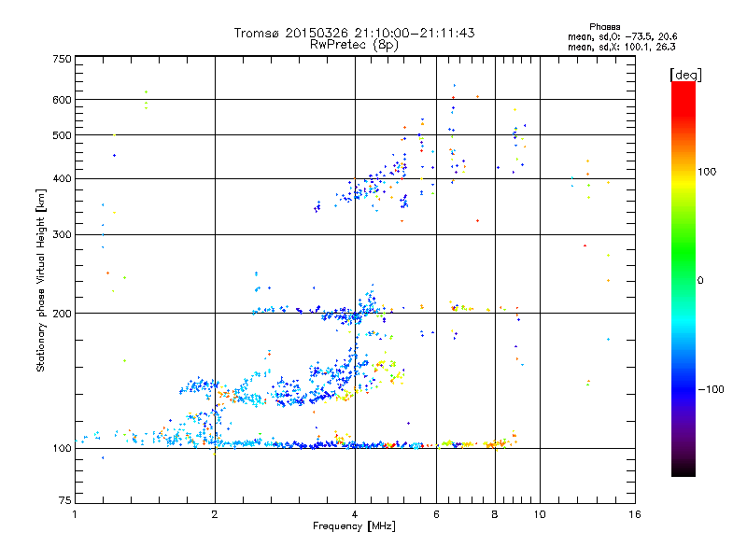Click the x-axis '2' tick label
This screenshot has width=747, height=560.
(x=215, y=514)
